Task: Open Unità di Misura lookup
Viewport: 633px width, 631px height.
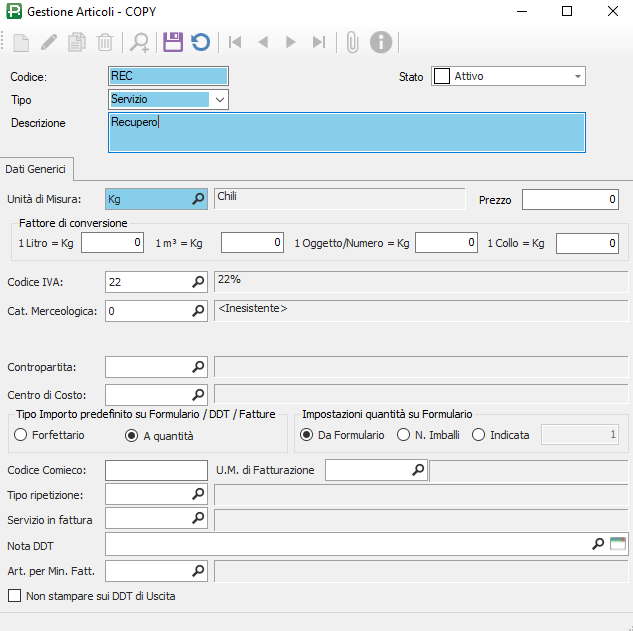Action: pyautogui.click(x=198, y=199)
